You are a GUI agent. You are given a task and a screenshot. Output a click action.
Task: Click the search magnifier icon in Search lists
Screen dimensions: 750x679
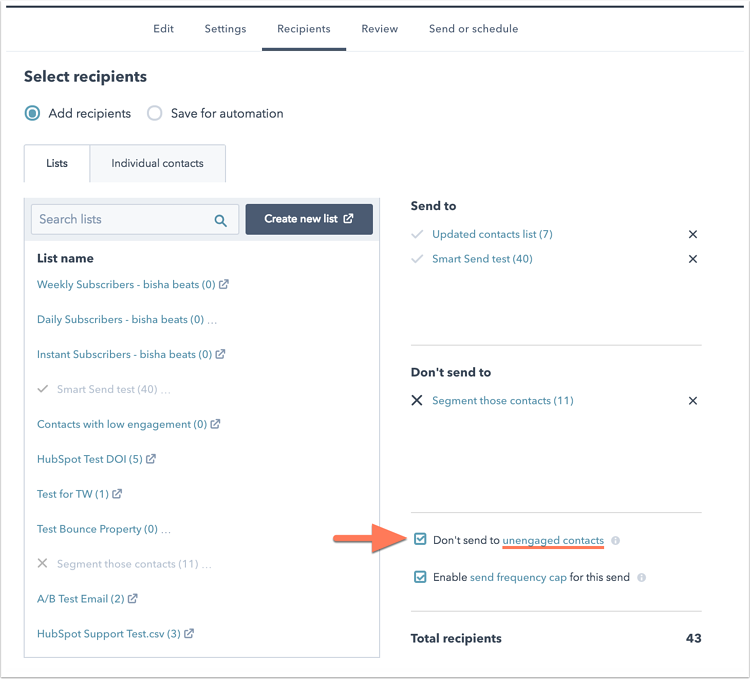(x=221, y=220)
